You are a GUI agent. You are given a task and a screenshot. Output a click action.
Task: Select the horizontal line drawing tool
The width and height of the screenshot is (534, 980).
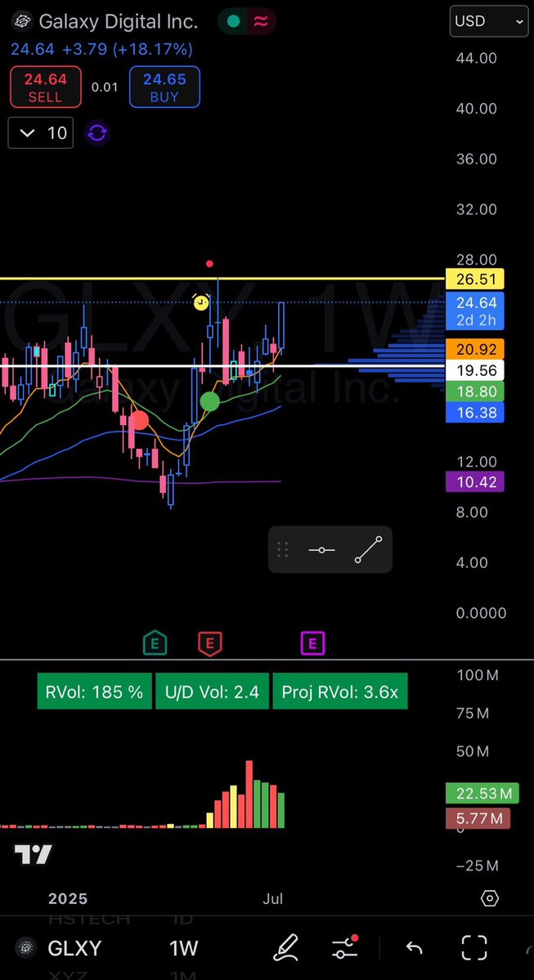321,549
